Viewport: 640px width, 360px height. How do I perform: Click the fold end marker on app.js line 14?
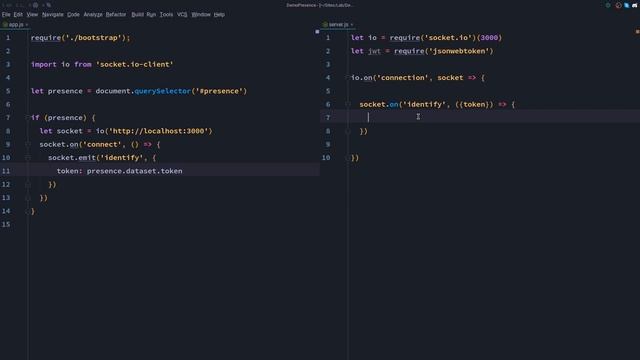(28, 211)
